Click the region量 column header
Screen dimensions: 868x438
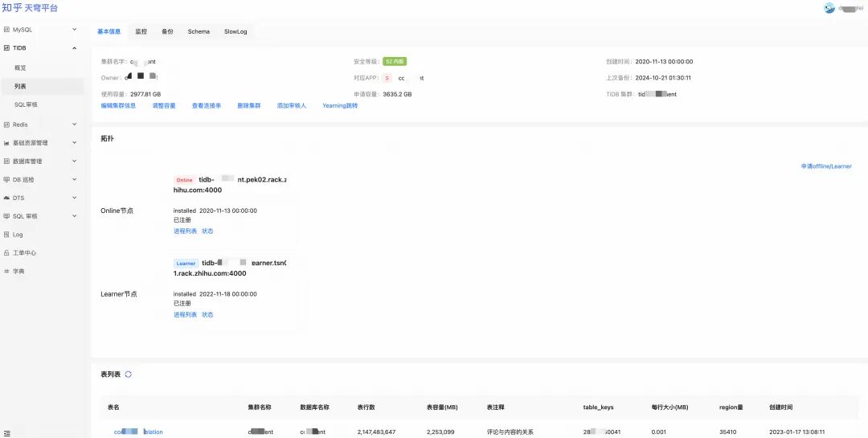pos(731,407)
